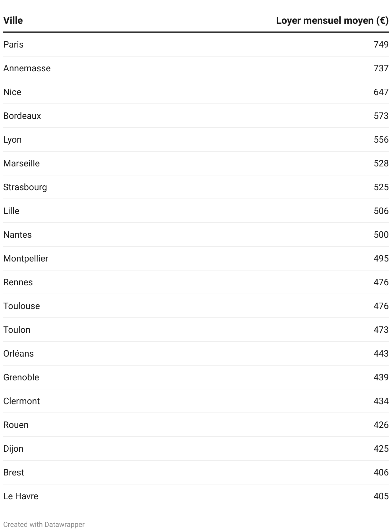Select the Annemasse city name

(x=27, y=68)
